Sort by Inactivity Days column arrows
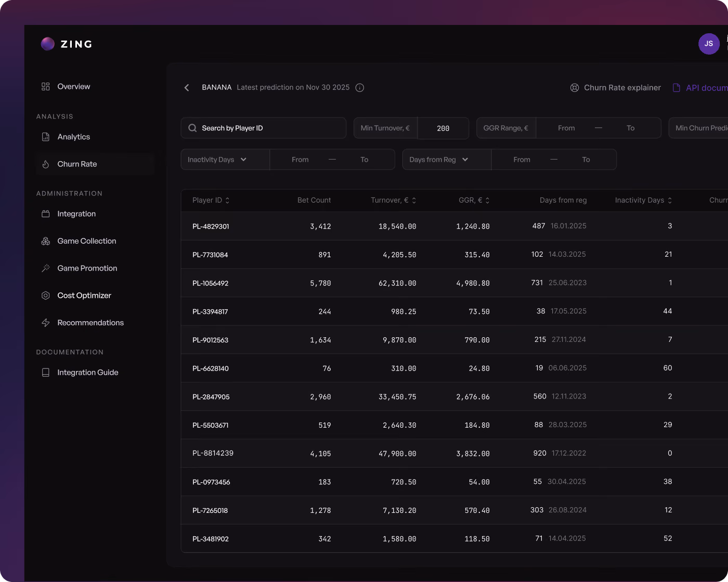728x582 pixels. point(670,201)
